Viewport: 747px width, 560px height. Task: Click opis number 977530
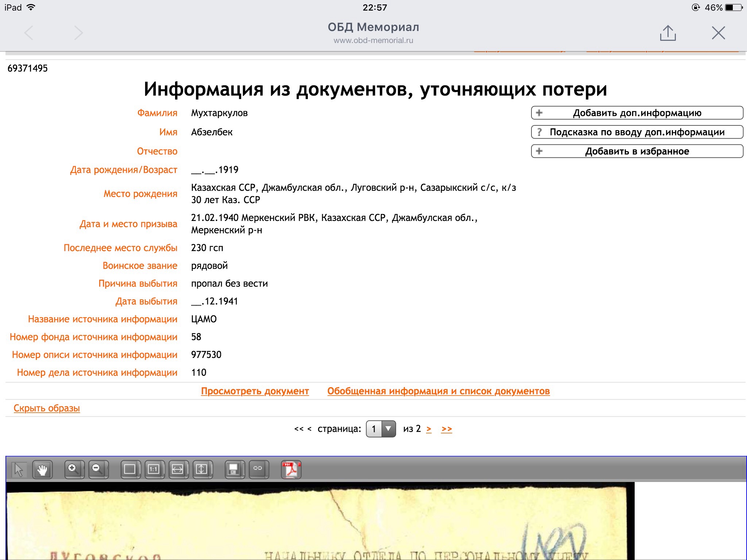coord(206,355)
